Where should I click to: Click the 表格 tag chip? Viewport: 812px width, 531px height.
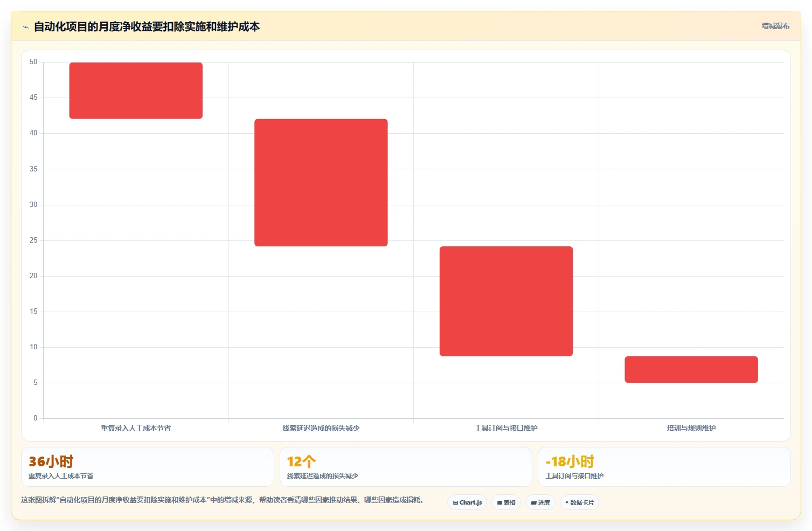[x=506, y=502]
